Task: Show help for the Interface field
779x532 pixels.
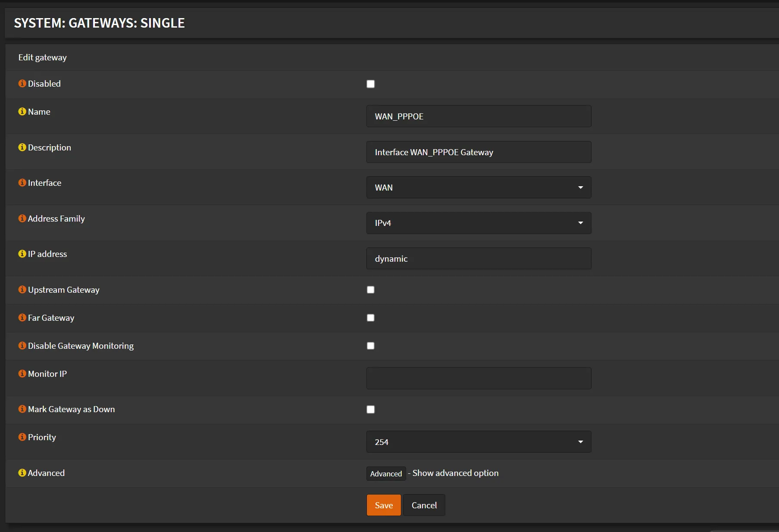Action: (x=22, y=183)
